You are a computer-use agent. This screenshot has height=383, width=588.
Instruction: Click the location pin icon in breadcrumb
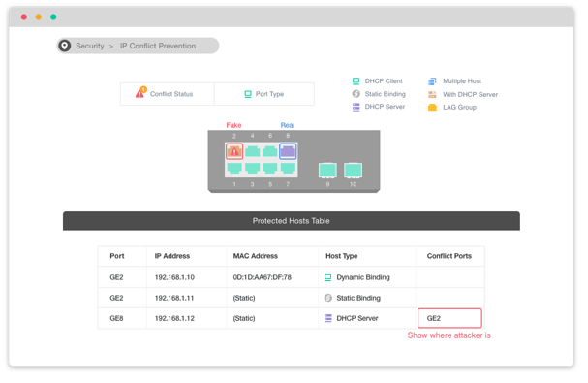65,46
